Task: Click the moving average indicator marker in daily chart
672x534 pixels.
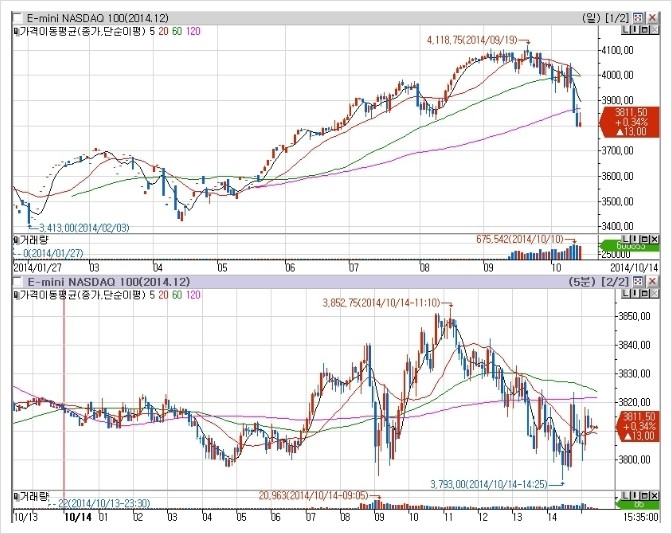Action: coord(16,31)
